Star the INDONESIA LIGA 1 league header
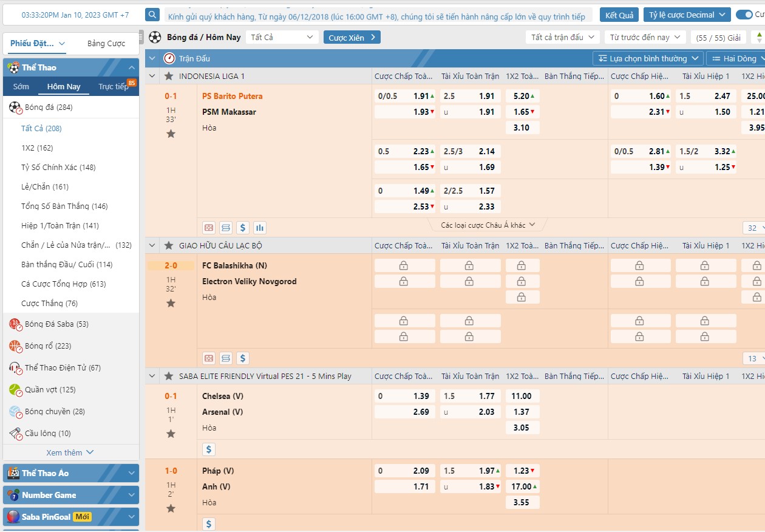765x532 pixels. (x=169, y=76)
